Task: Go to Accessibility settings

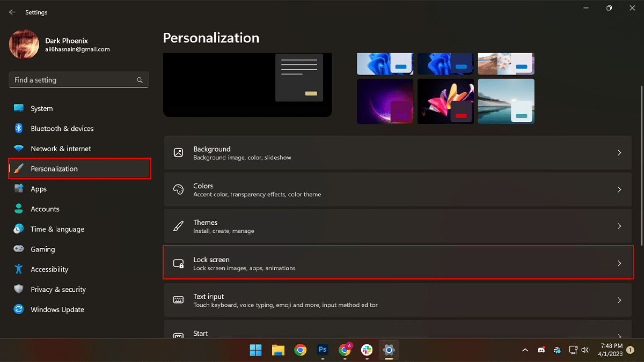Action: (49, 269)
